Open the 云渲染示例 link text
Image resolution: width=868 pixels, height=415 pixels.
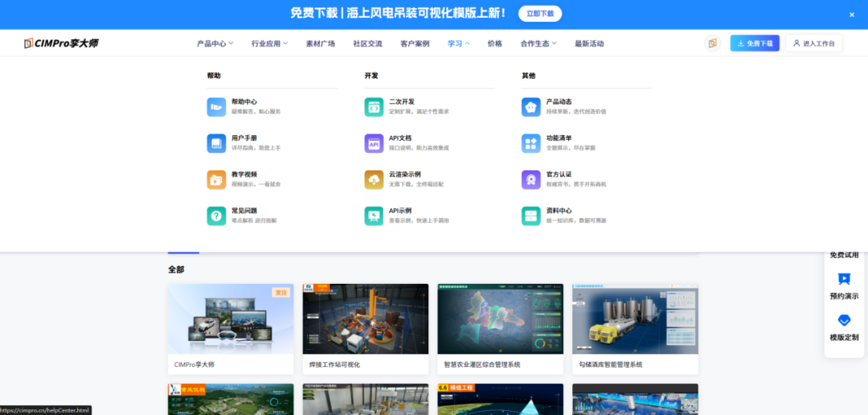coord(404,175)
